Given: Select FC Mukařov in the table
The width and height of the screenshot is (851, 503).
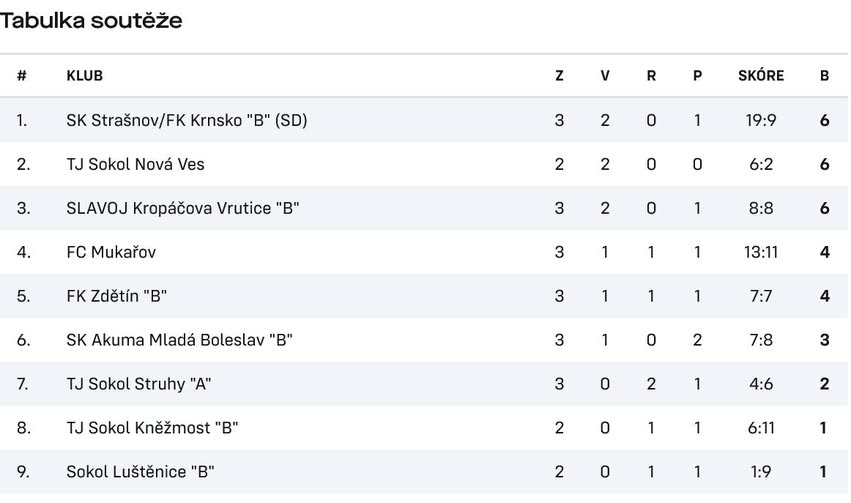Looking at the screenshot, I should pyautogui.click(x=111, y=252).
